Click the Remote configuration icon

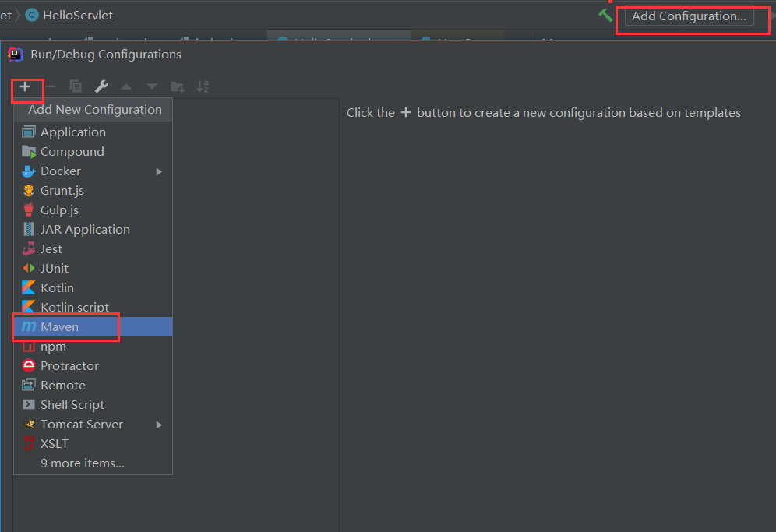point(29,385)
